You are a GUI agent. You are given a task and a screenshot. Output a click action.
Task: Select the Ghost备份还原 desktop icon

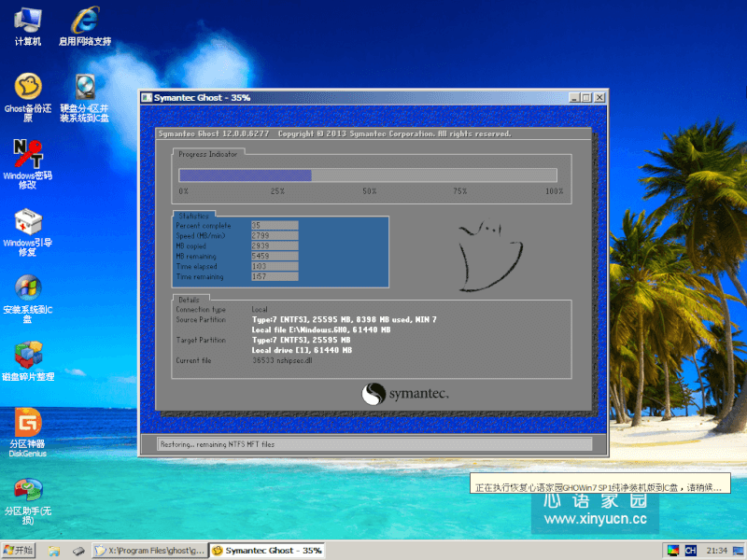tap(28, 97)
